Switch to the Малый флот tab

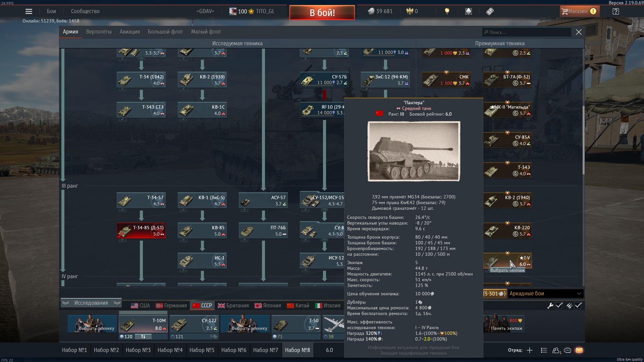coord(206,32)
